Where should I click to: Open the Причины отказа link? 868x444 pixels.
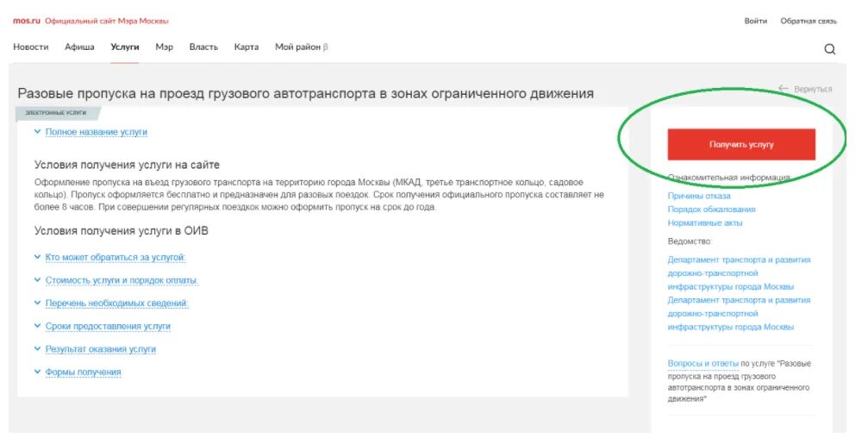pos(699,196)
